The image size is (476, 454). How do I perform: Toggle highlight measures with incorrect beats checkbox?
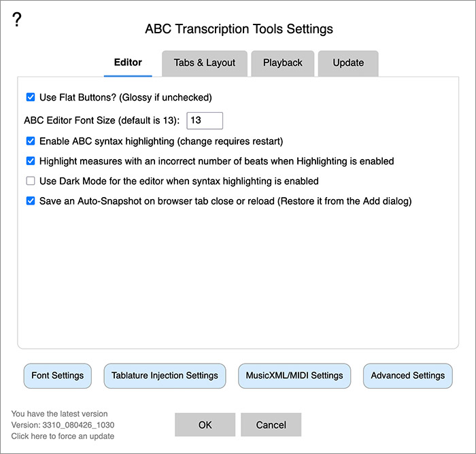(x=31, y=161)
